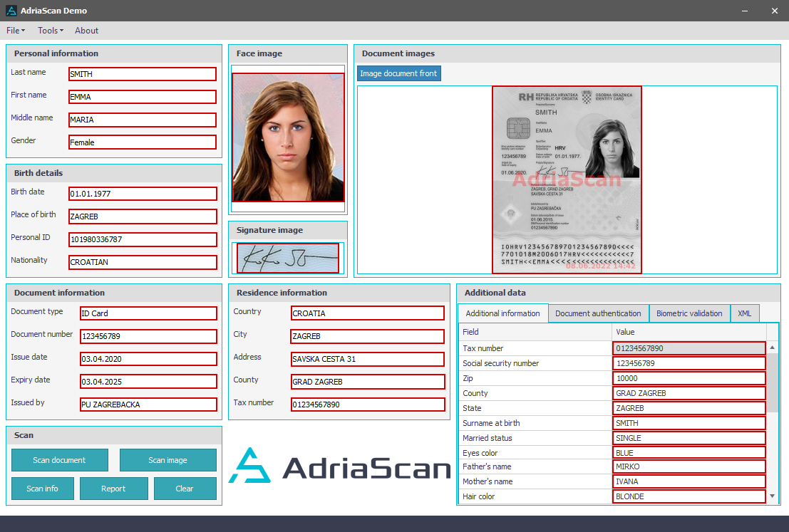The image size is (789, 532).
Task: Click the Married status row label
Action: (x=487, y=438)
